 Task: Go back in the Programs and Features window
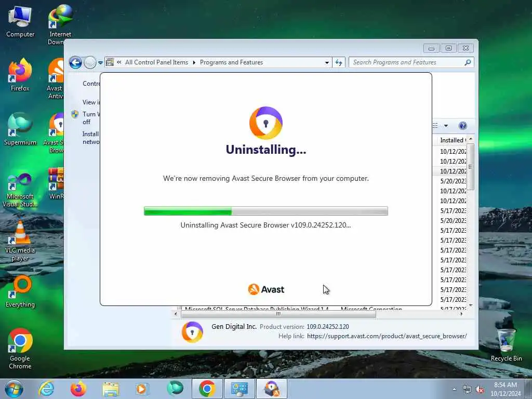click(x=75, y=62)
